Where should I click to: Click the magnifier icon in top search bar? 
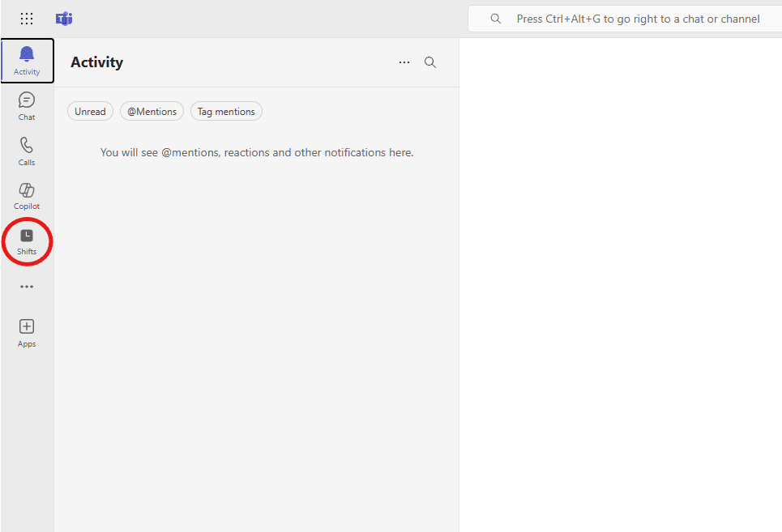pyautogui.click(x=496, y=19)
